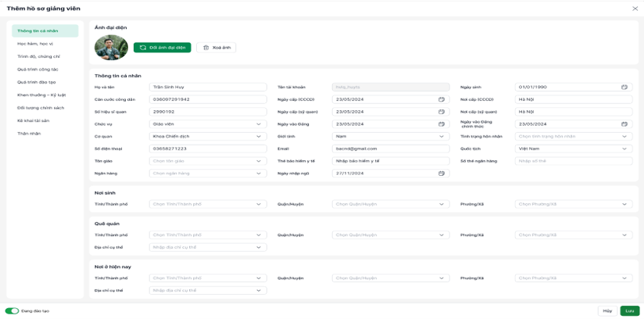
Task: Open calendar for Ngày cấp (CCCD)
Action: (x=441, y=99)
